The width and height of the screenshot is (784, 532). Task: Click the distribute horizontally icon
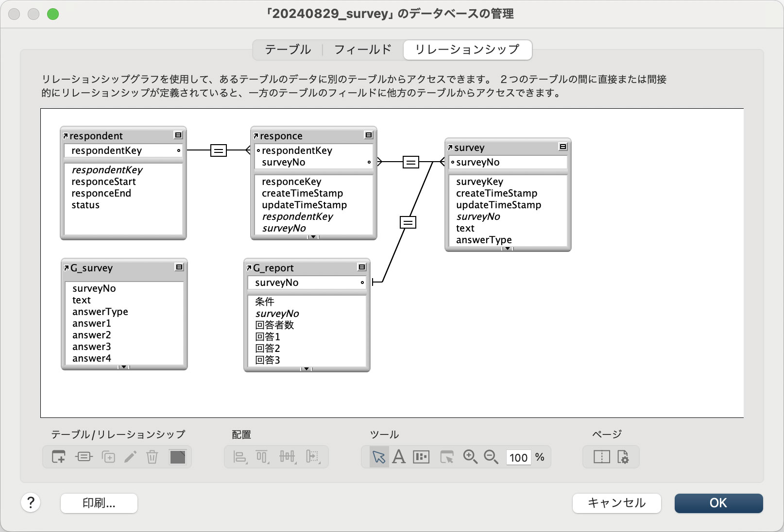[288, 457]
